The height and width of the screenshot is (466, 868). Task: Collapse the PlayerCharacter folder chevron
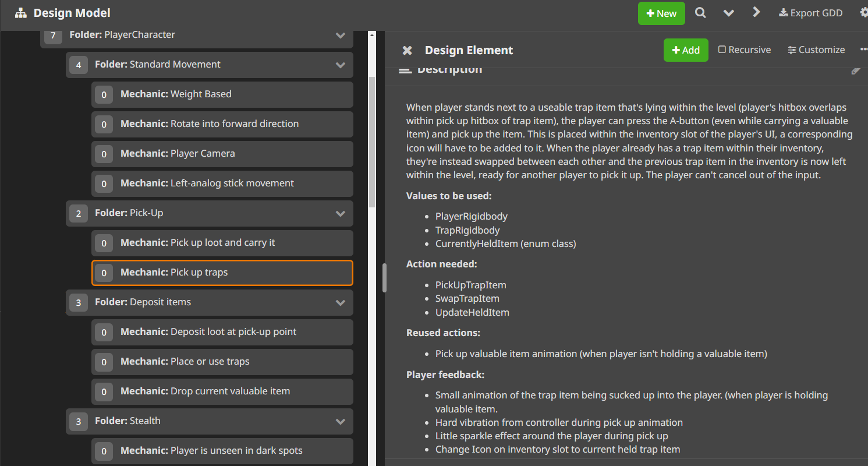click(x=341, y=35)
